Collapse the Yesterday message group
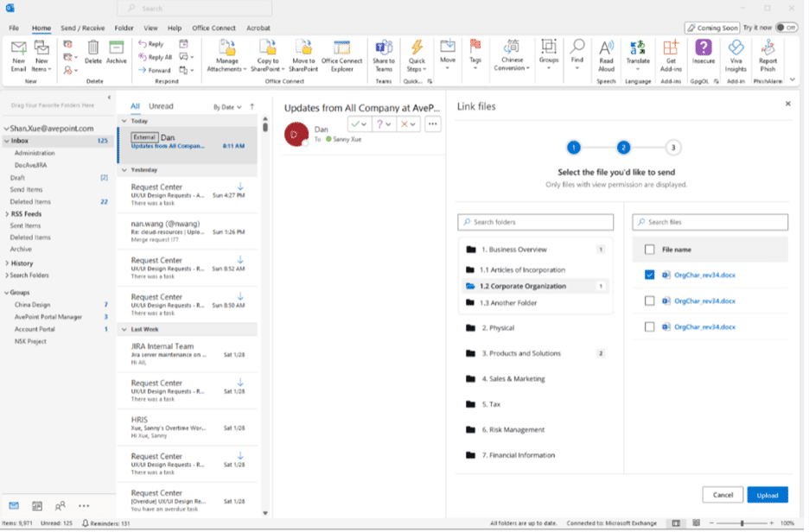Screen dimensions: 809x532 [124, 169]
